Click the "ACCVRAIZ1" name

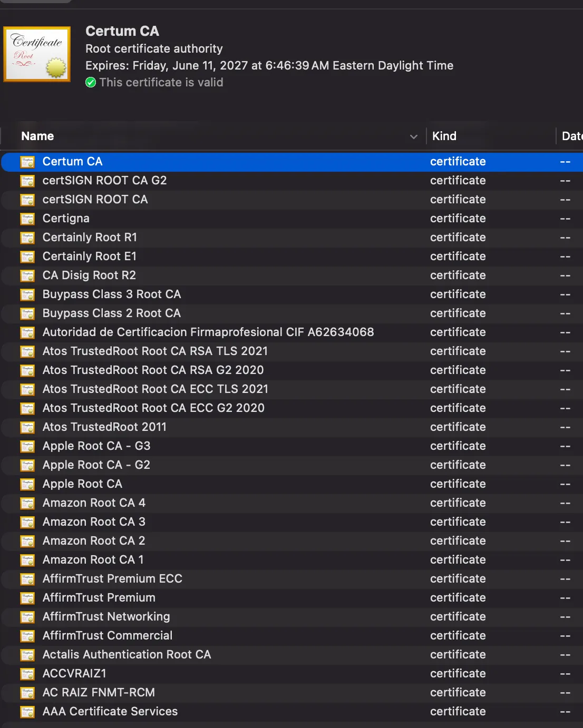pyautogui.click(x=74, y=673)
